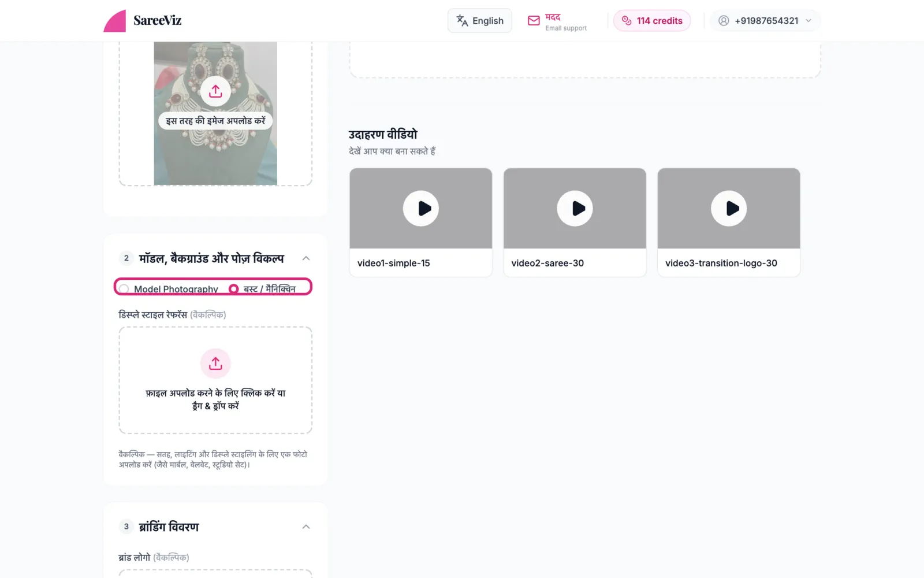
Task: Click the फ़ाइल अपलोड करने के लिए क्लिक करें text
Action: tap(215, 399)
